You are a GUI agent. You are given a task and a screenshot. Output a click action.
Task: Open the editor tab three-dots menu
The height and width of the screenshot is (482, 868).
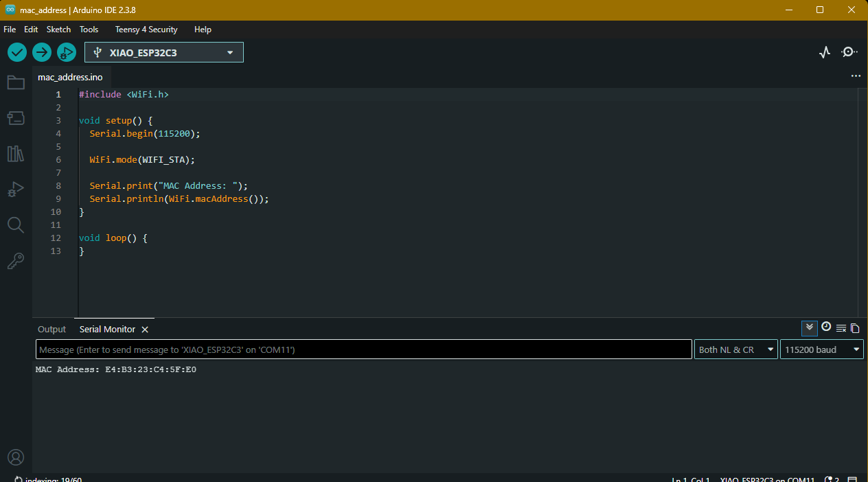856,76
